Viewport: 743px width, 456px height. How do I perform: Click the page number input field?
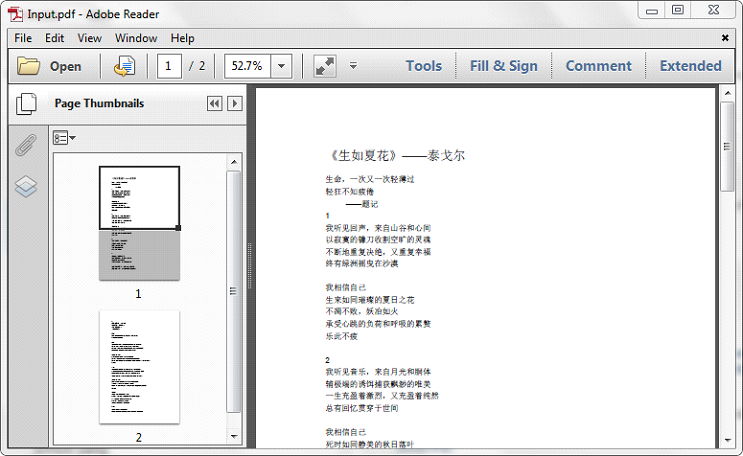coord(169,66)
